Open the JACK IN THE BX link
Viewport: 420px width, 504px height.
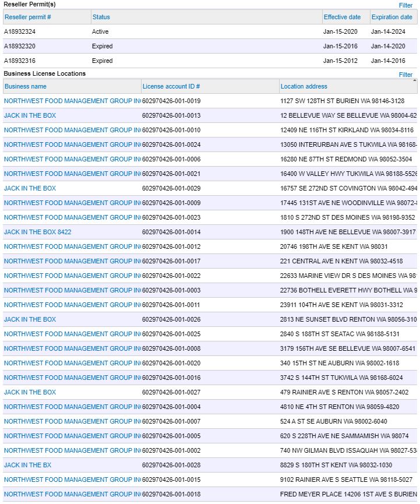27,465
